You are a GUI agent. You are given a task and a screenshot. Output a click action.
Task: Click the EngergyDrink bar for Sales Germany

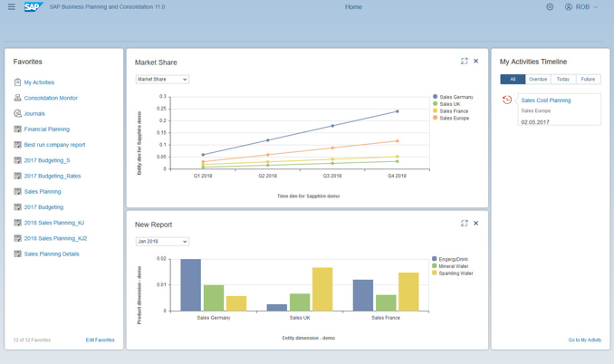click(x=191, y=285)
